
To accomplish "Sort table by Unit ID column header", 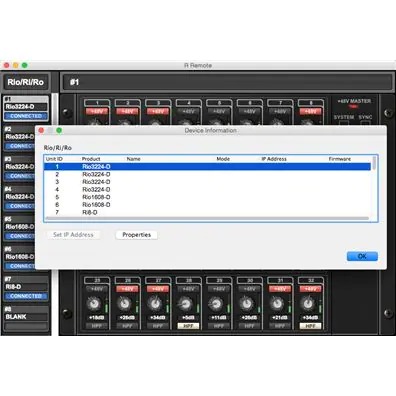I will 54,159.
